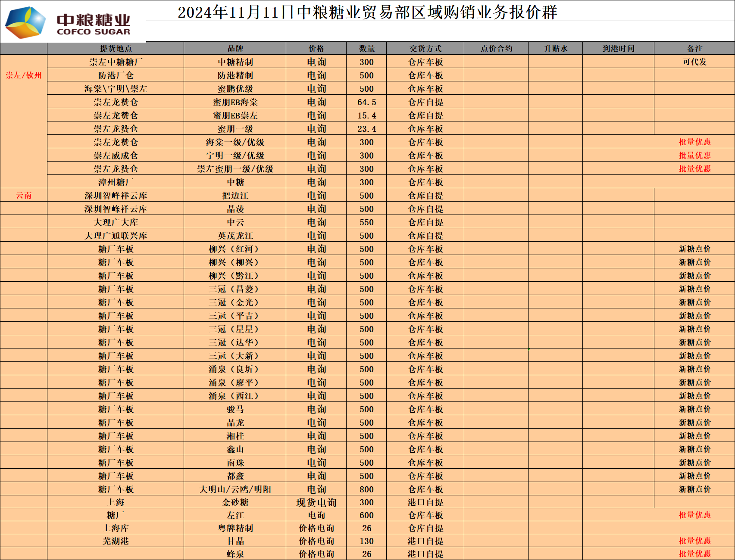Select the 三冠（昌菱） brand cell
The image size is (735, 560).
click(235, 289)
